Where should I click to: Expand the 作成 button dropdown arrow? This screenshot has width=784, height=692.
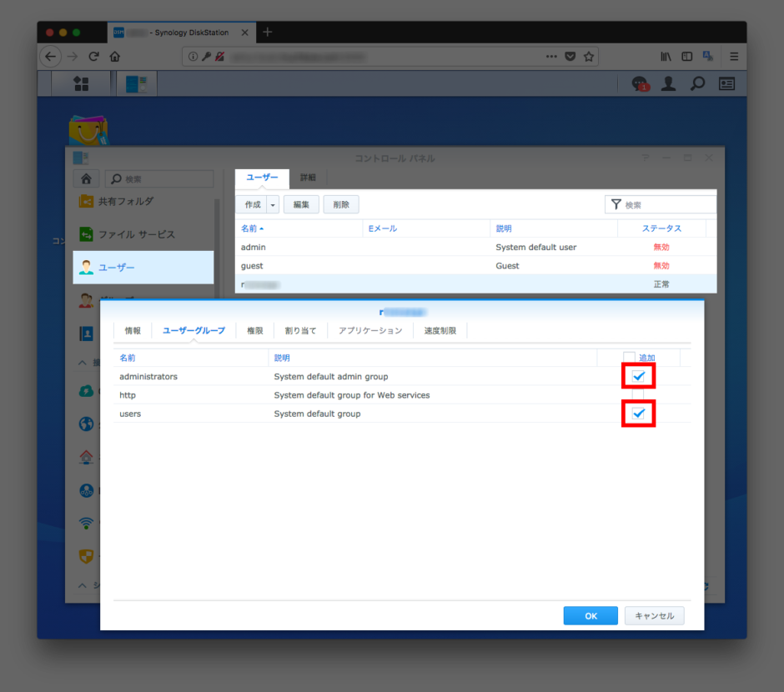(273, 204)
